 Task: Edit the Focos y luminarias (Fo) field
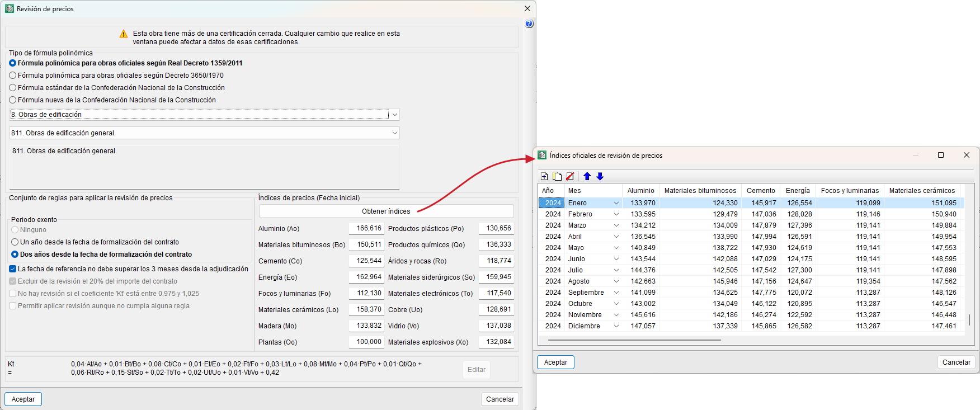click(x=366, y=293)
